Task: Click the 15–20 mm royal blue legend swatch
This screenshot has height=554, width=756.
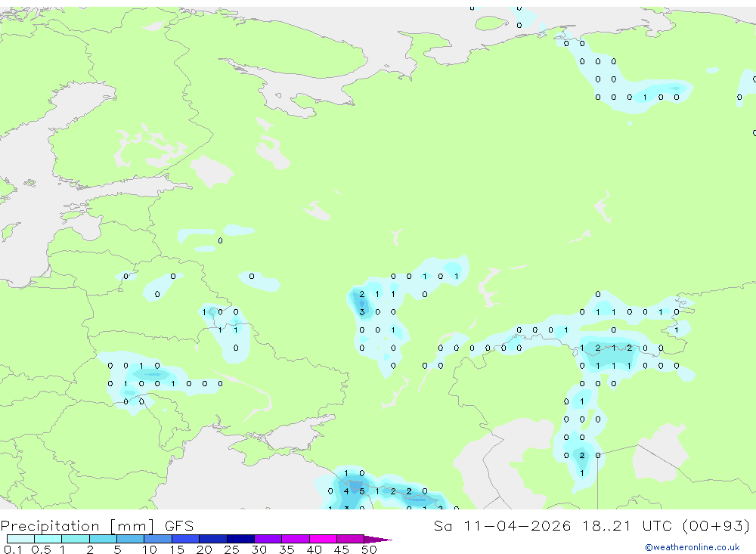Action: [186, 539]
